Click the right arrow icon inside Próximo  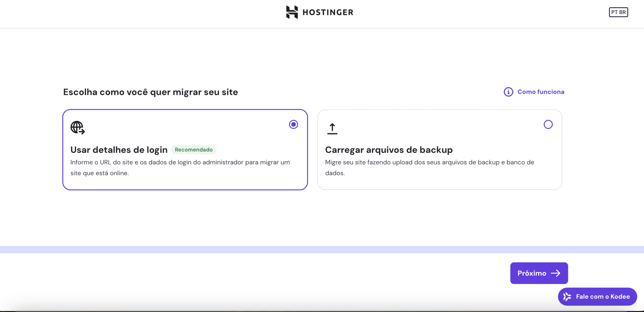[x=555, y=273]
